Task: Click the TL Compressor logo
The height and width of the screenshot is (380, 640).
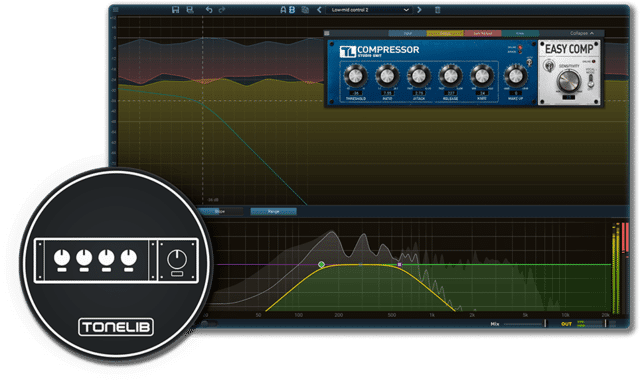Action: [347, 51]
